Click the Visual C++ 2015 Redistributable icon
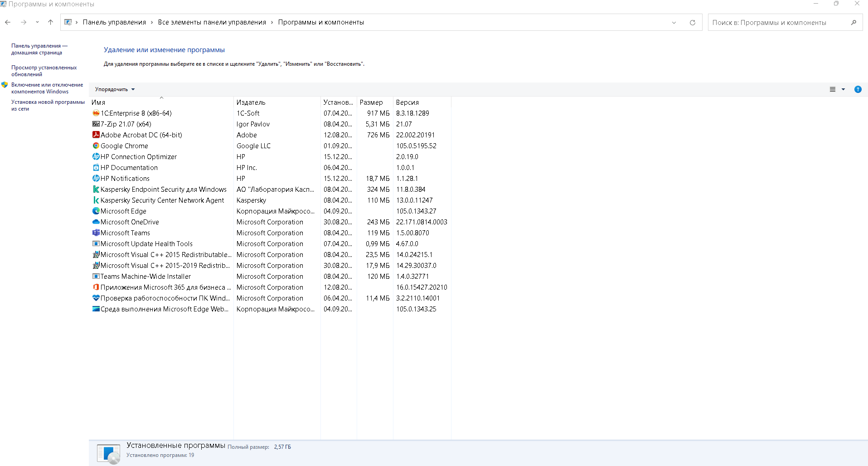Viewport: 868px width, 466px height. click(96, 255)
